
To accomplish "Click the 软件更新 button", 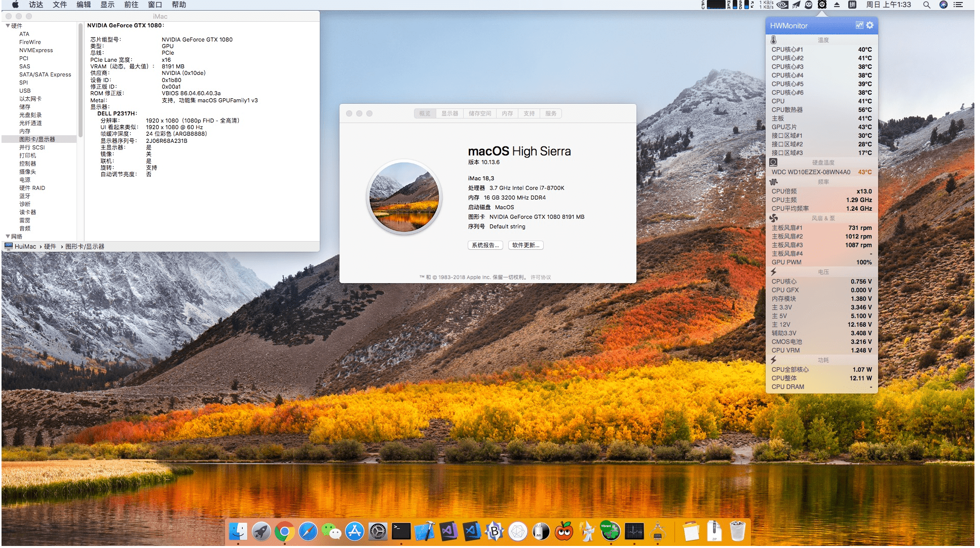I will 526,245.
